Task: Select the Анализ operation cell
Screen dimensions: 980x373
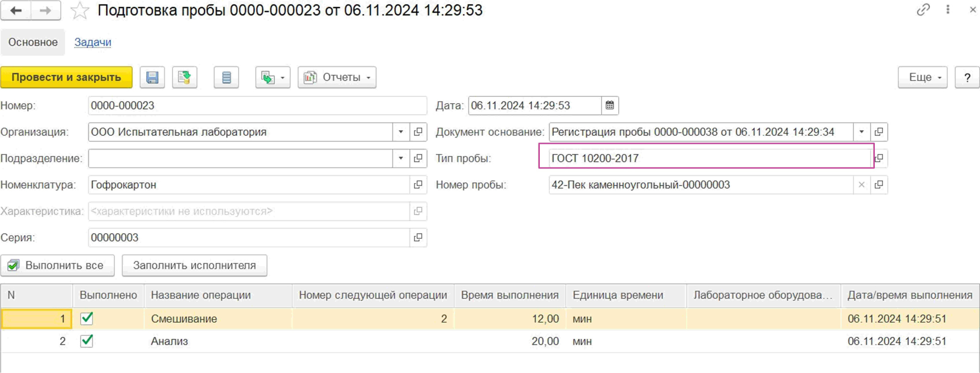Action: coord(218,341)
